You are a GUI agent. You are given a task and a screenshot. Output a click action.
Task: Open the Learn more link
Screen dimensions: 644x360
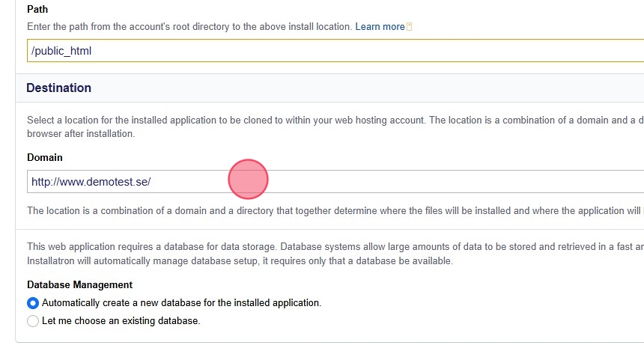(380, 27)
